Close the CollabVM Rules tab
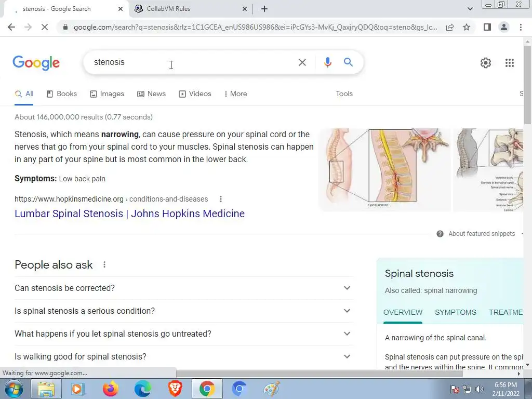Screen dimensions: 532x399 pyautogui.click(x=245, y=9)
